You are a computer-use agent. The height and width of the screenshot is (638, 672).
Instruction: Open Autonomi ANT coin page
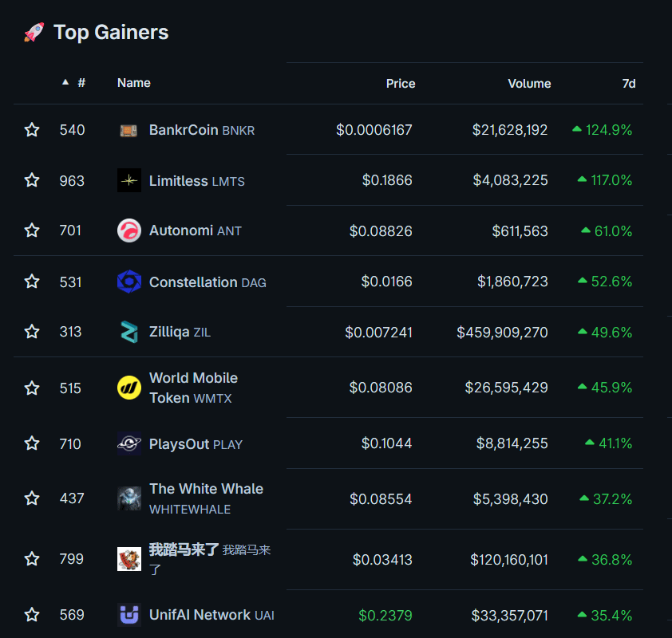[x=195, y=230]
